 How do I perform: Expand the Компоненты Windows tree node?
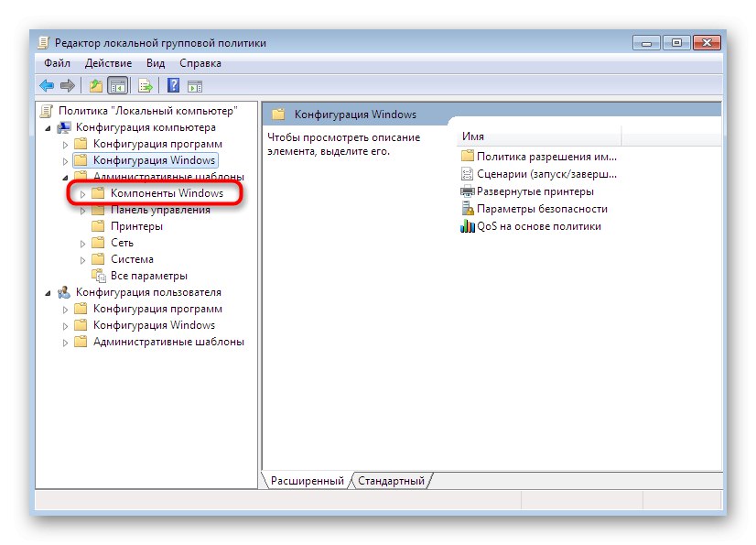(x=83, y=193)
